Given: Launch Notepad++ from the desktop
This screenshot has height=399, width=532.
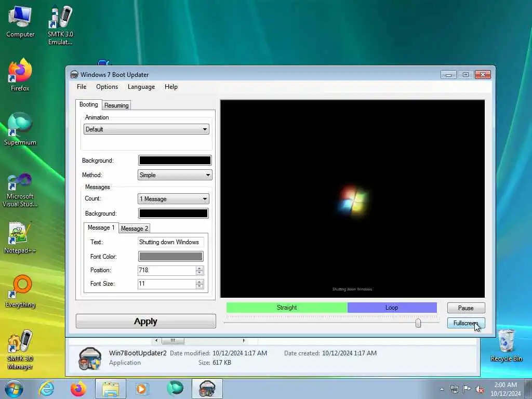Looking at the screenshot, I should pyautogui.click(x=20, y=237).
